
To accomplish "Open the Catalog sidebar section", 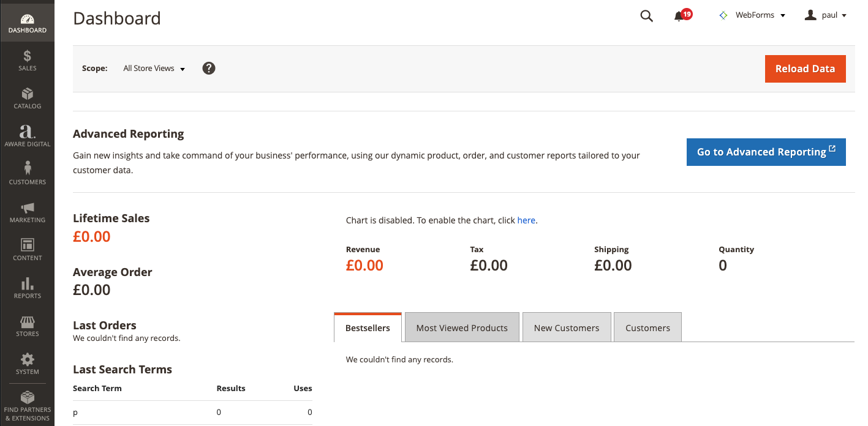I will tap(27, 99).
